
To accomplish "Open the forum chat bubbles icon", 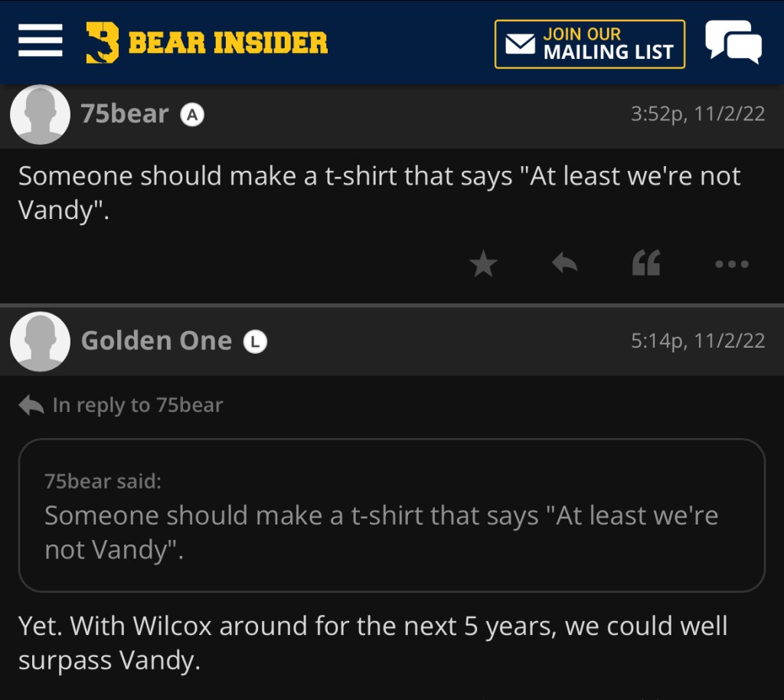I will coord(733,42).
